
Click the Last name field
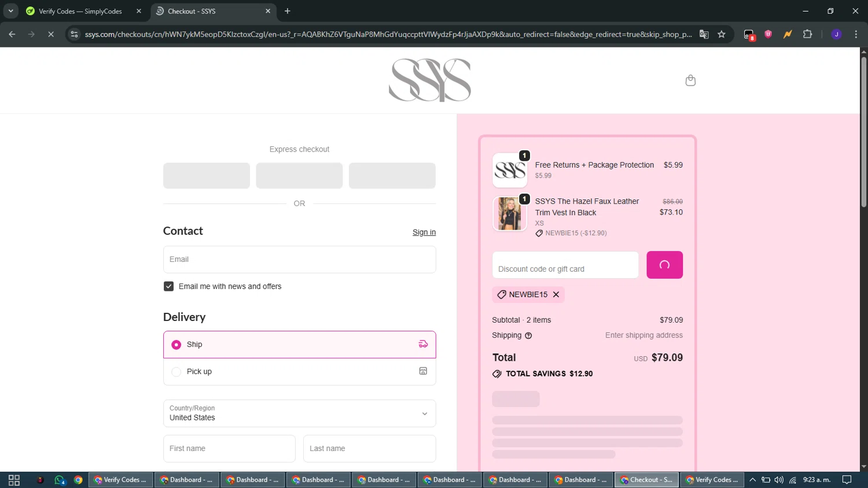[x=369, y=449]
